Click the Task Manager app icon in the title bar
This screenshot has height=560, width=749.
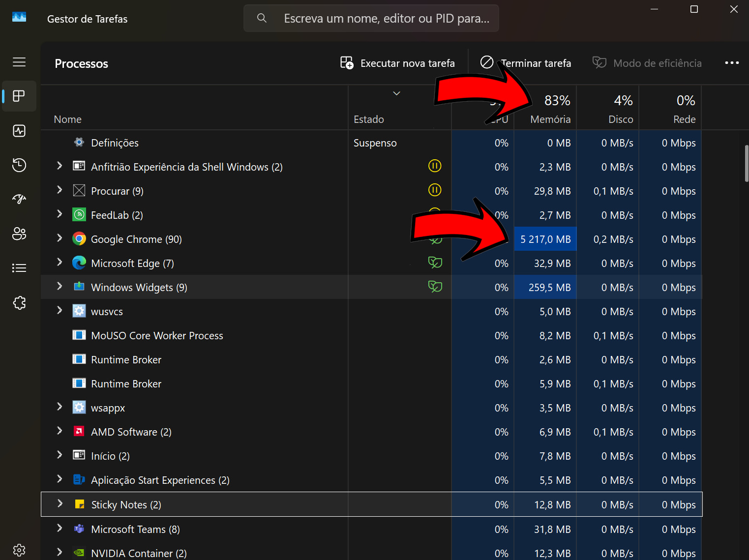19,18
